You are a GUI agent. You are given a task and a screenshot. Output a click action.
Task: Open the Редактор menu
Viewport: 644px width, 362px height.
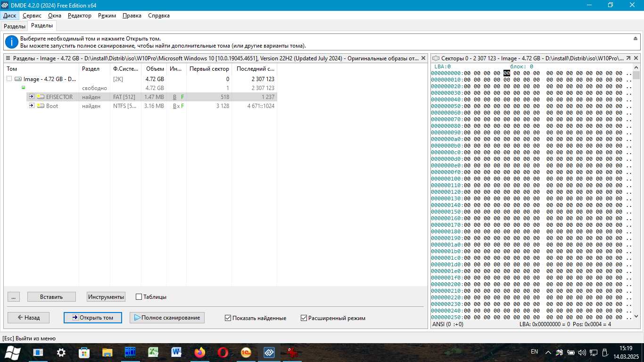(79, 16)
